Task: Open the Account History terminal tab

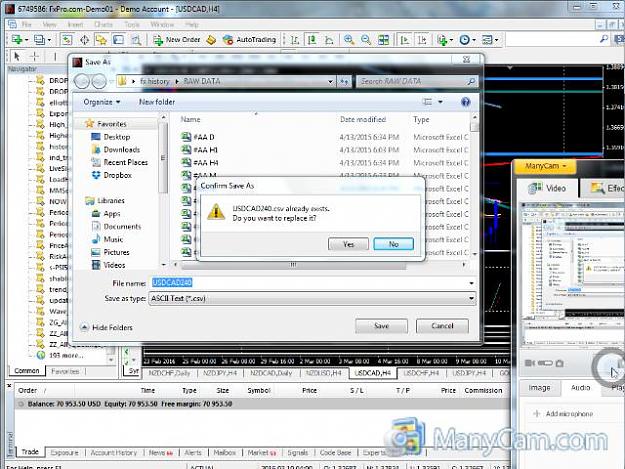Action: pyautogui.click(x=113, y=453)
